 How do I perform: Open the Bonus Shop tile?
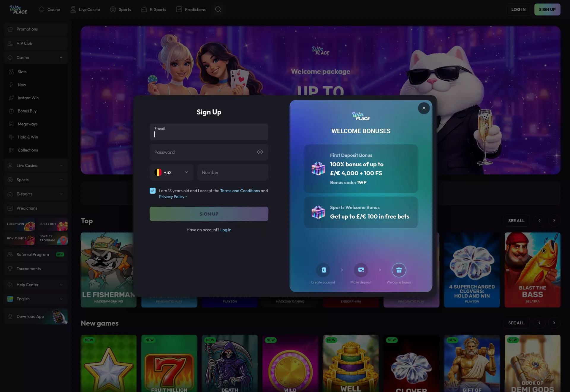pyautogui.click(x=20, y=238)
